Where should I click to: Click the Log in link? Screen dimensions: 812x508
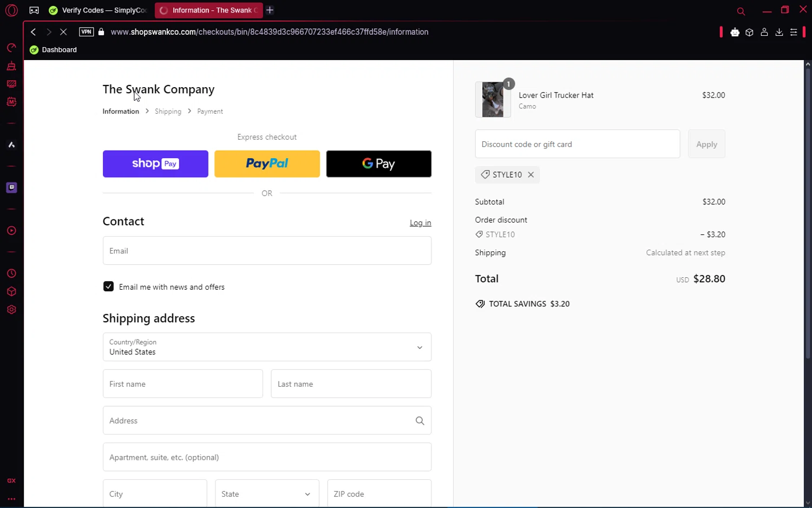coord(421,223)
